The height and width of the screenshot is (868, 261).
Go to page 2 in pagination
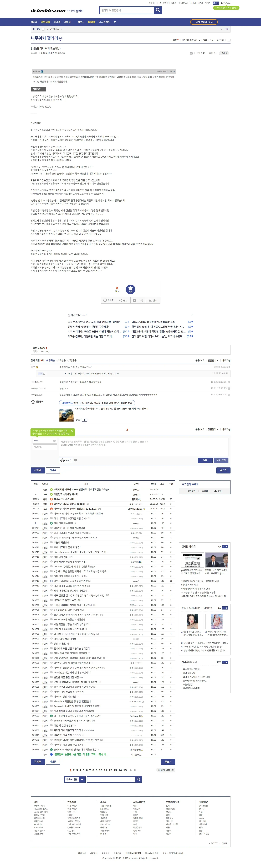[x=74, y=770]
